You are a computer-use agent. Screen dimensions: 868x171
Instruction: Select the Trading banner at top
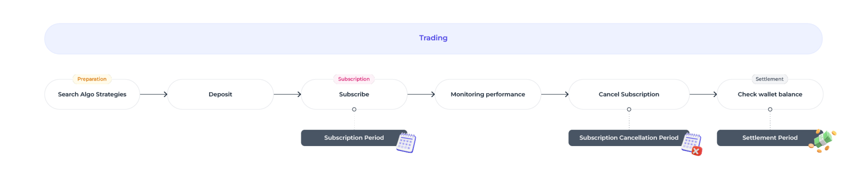click(433, 38)
